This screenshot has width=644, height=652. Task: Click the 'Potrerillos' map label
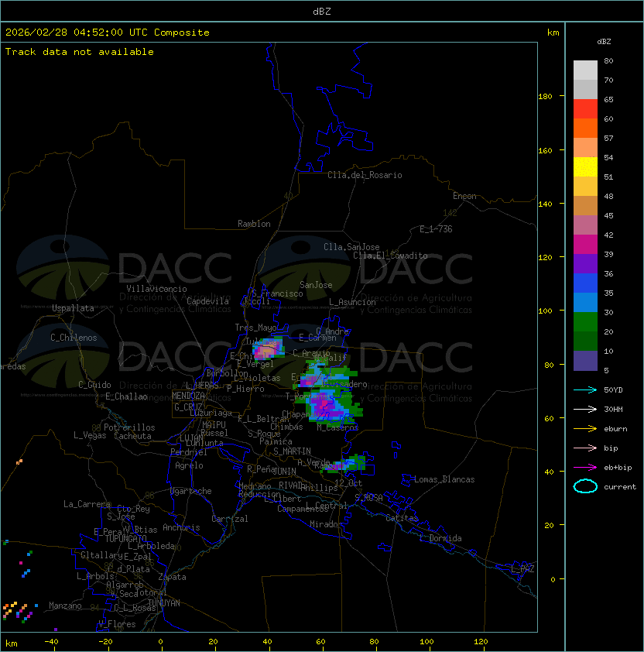click(x=129, y=427)
